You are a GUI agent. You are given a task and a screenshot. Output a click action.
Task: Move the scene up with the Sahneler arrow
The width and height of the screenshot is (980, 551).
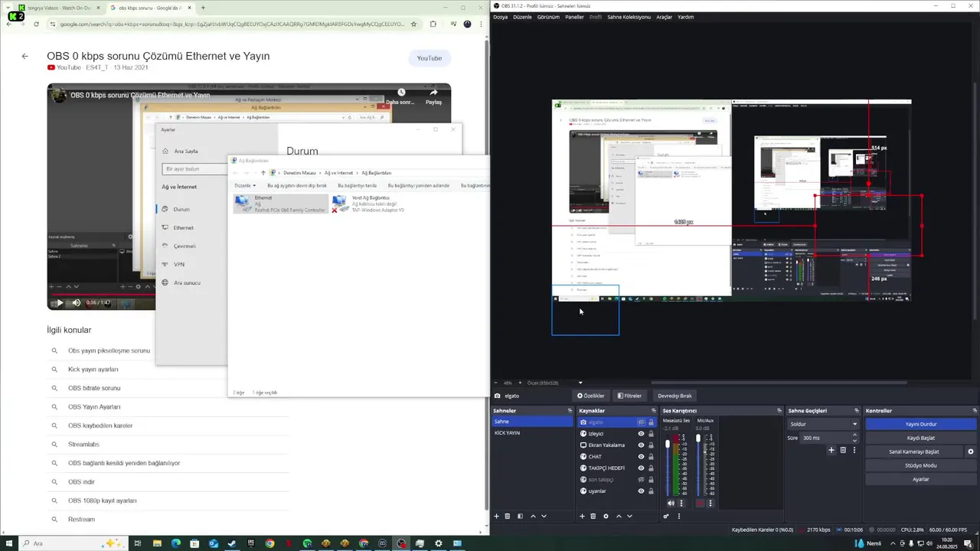coord(533,516)
